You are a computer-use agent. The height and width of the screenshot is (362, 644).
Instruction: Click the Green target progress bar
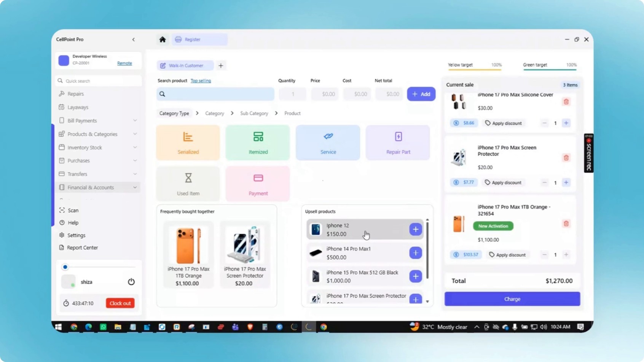[x=550, y=70]
